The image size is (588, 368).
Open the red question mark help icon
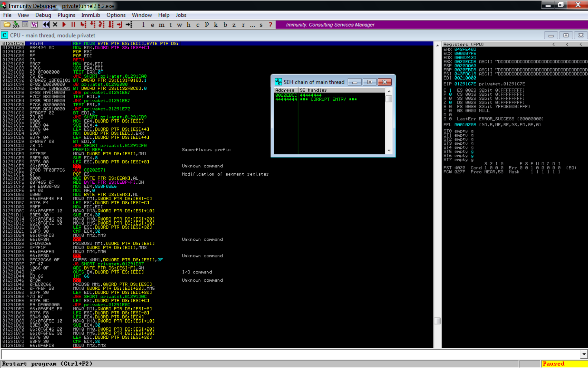[x=270, y=25]
